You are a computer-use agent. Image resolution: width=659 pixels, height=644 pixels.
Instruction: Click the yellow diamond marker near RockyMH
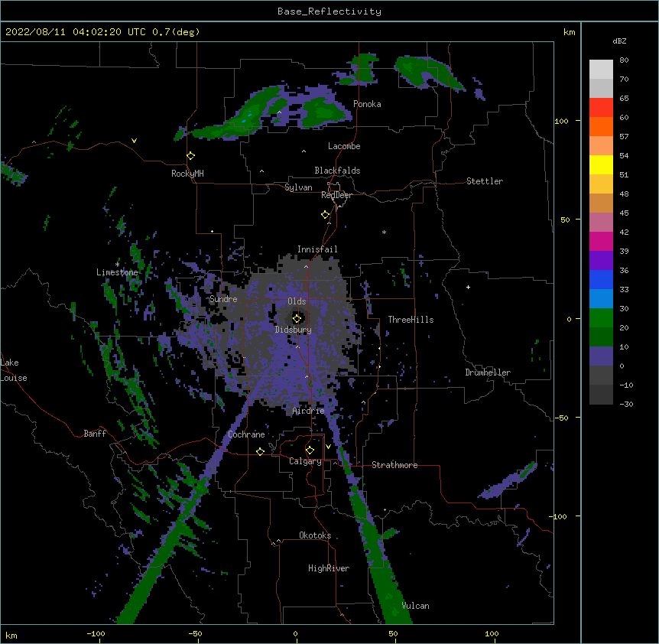pyautogui.click(x=190, y=156)
